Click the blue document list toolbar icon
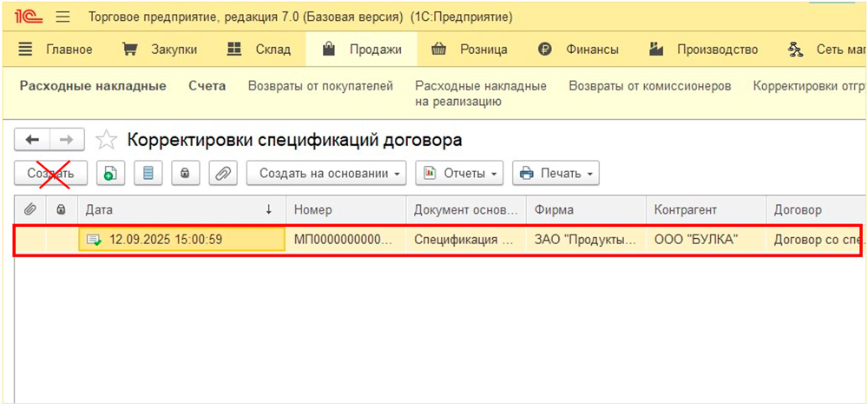Image resolution: width=868 pixels, height=404 pixels. point(147,173)
